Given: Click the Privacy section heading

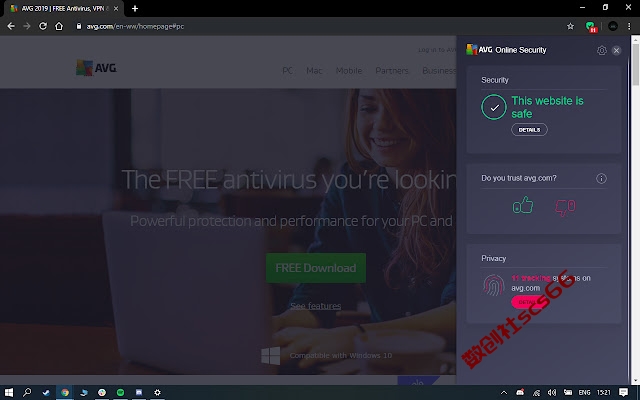Looking at the screenshot, I should [493, 258].
